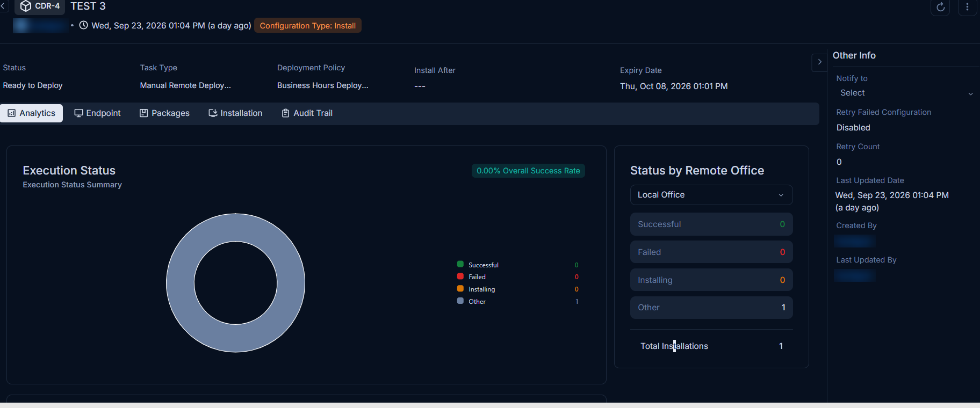This screenshot has width=980, height=408.
Task: Switch to the Analytics tab
Action: click(32, 113)
